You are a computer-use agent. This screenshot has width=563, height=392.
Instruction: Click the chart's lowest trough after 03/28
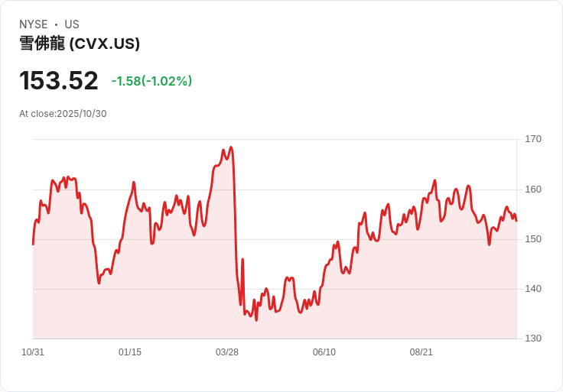256,319
